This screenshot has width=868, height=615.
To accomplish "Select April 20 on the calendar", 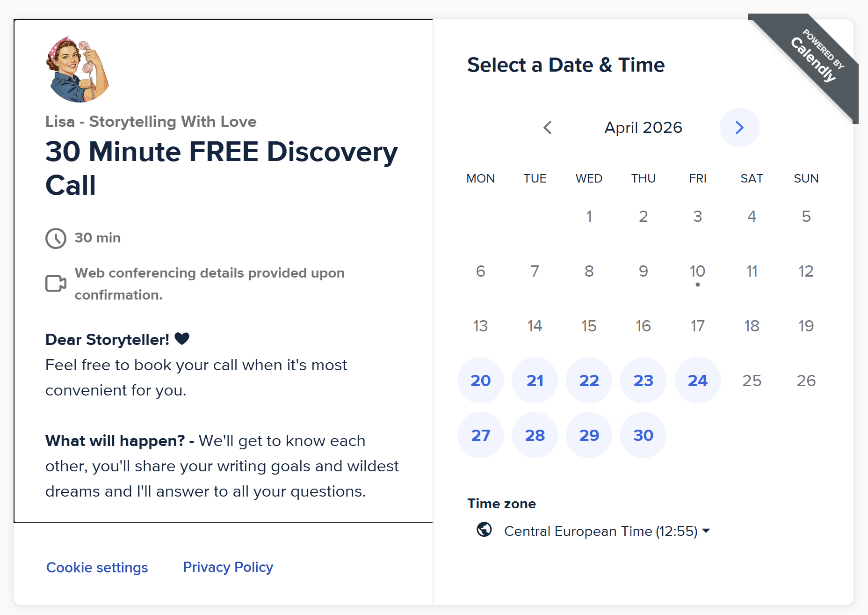I will 480,381.
